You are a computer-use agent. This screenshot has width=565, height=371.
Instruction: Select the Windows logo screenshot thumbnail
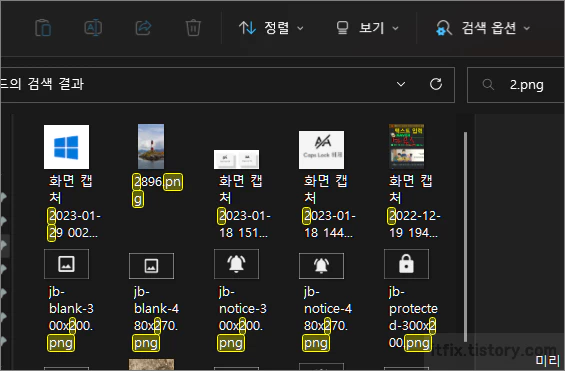click(x=66, y=147)
